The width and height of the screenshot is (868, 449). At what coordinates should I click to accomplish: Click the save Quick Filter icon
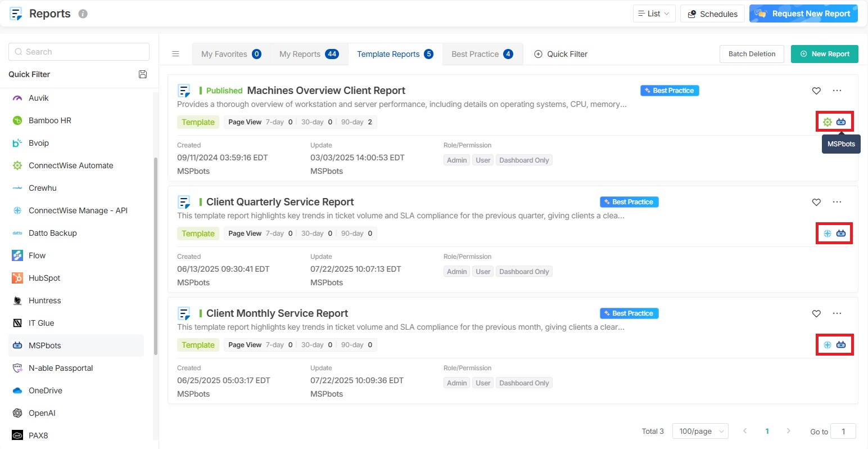tap(143, 74)
